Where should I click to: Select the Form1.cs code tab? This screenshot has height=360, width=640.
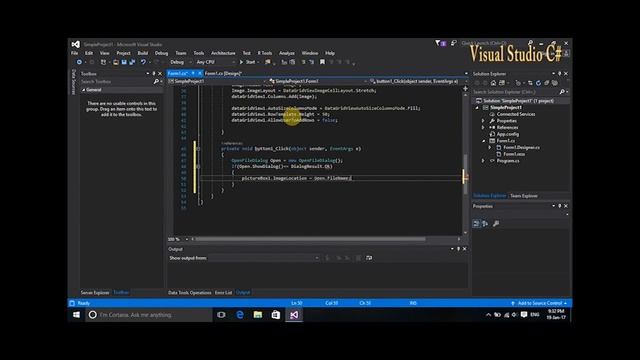177,73
